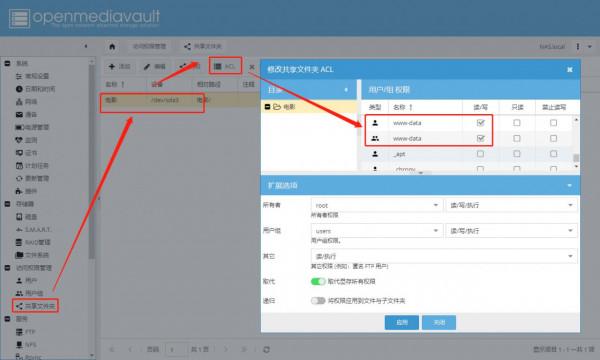
Task: Open Disks item under Storage
Action: [x=26, y=217]
